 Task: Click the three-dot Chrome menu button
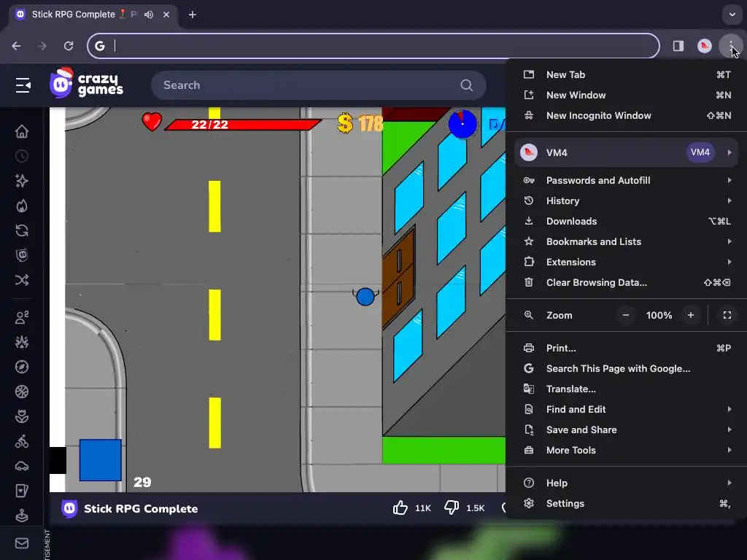(730, 46)
